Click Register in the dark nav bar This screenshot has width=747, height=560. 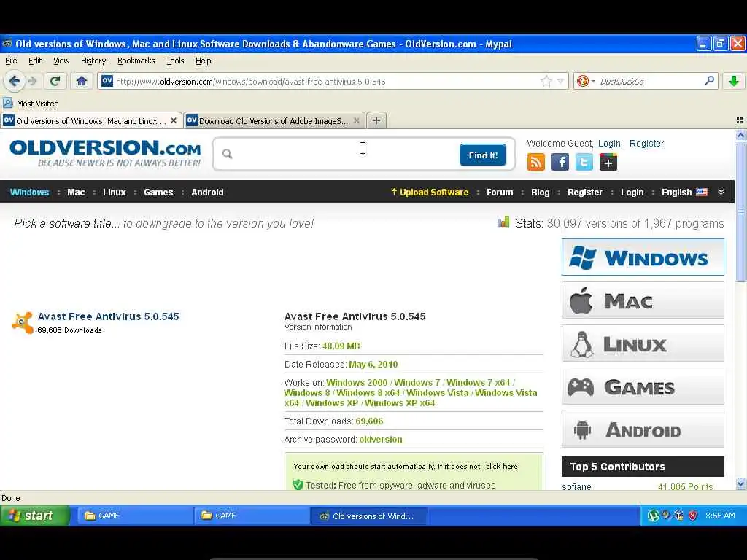pos(585,192)
